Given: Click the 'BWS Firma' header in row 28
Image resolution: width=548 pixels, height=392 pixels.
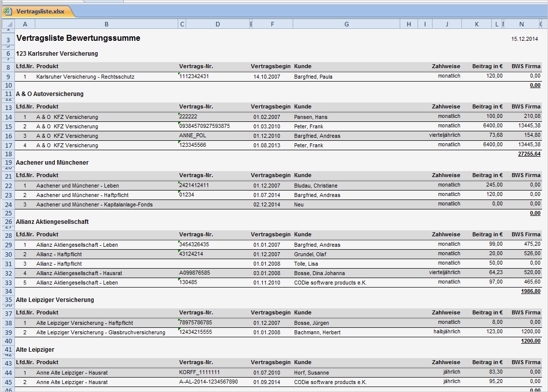Looking at the screenshot, I should (526, 234).
